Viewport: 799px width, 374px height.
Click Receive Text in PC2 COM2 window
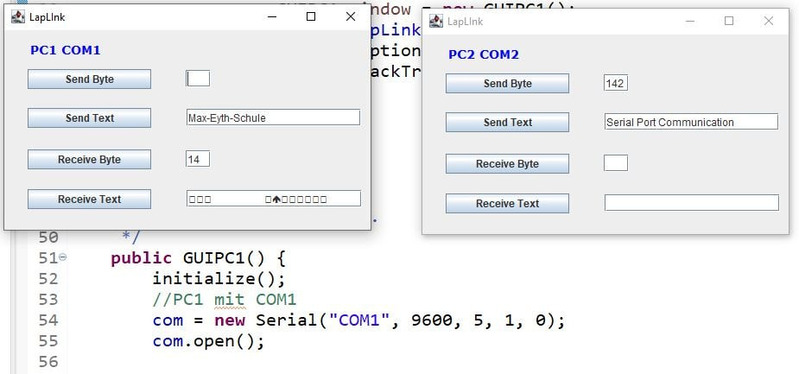coord(507,203)
